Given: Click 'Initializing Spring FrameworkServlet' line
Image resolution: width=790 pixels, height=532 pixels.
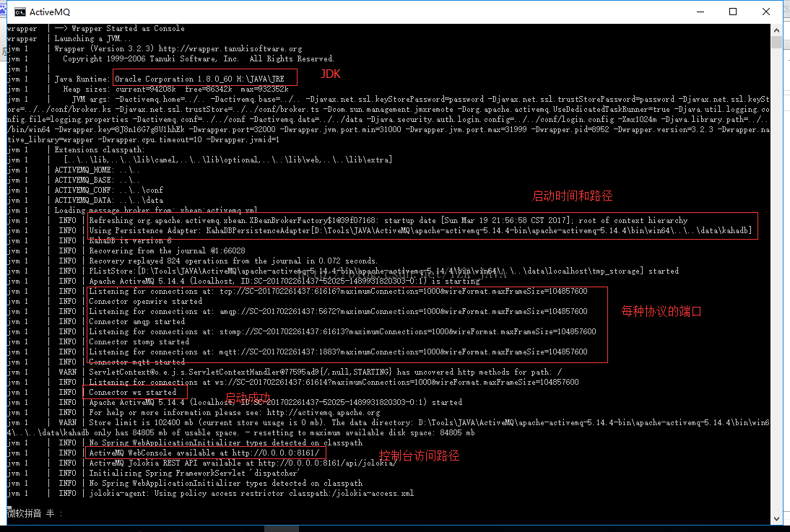Looking at the screenshot, I should (194, 473).
